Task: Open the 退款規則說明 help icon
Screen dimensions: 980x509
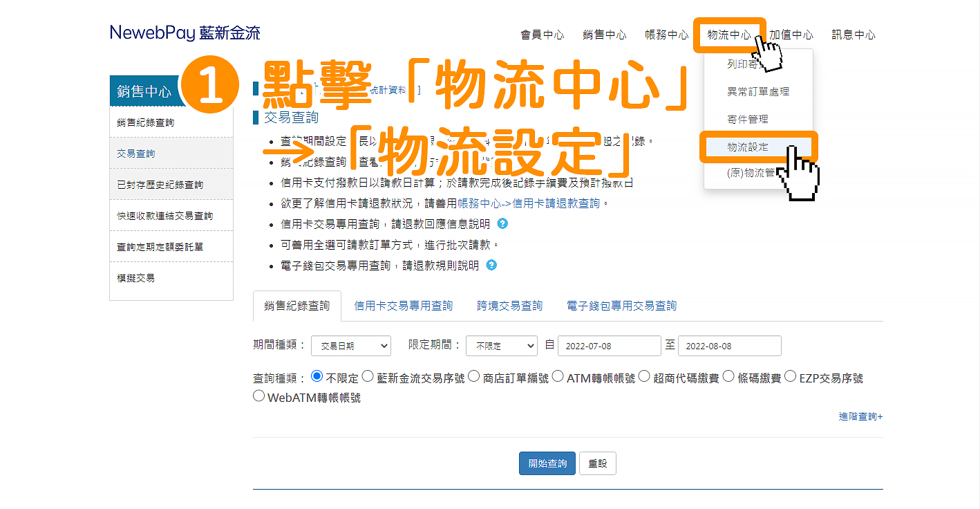Action: coord(491,265)
